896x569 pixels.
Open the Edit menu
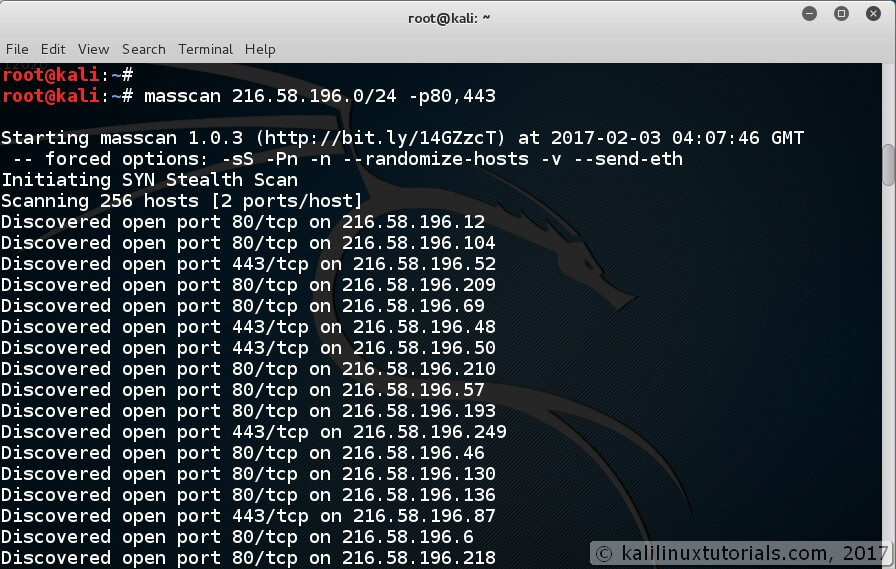click(53, 49)
